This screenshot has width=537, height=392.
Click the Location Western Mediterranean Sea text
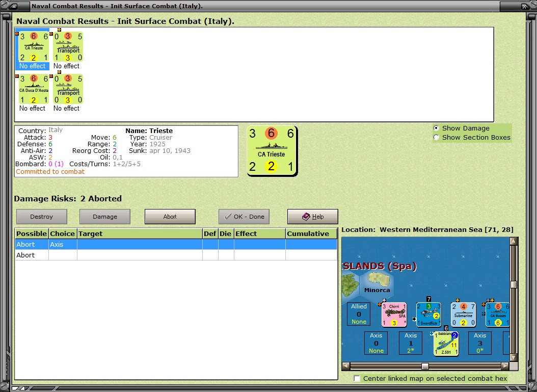click(427, 229)
